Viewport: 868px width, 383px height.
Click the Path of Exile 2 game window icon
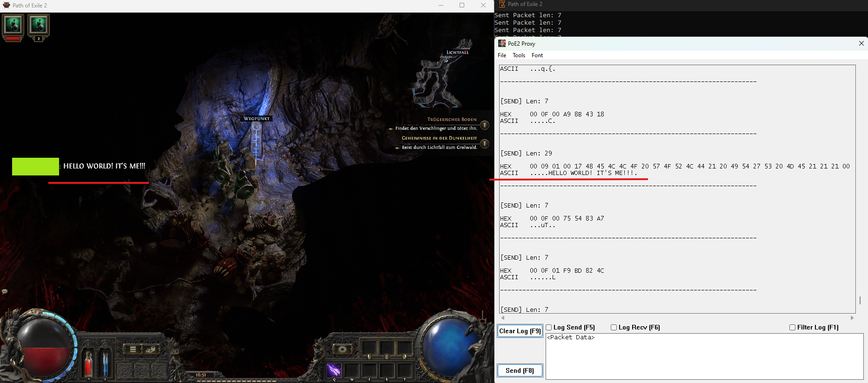click(x=6, y=5)
